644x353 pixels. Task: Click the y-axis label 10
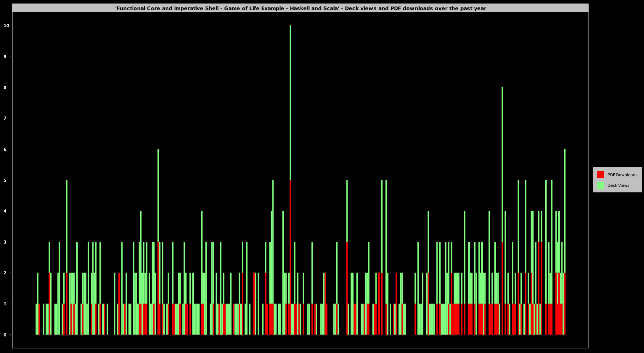click(x=6, y=25)
